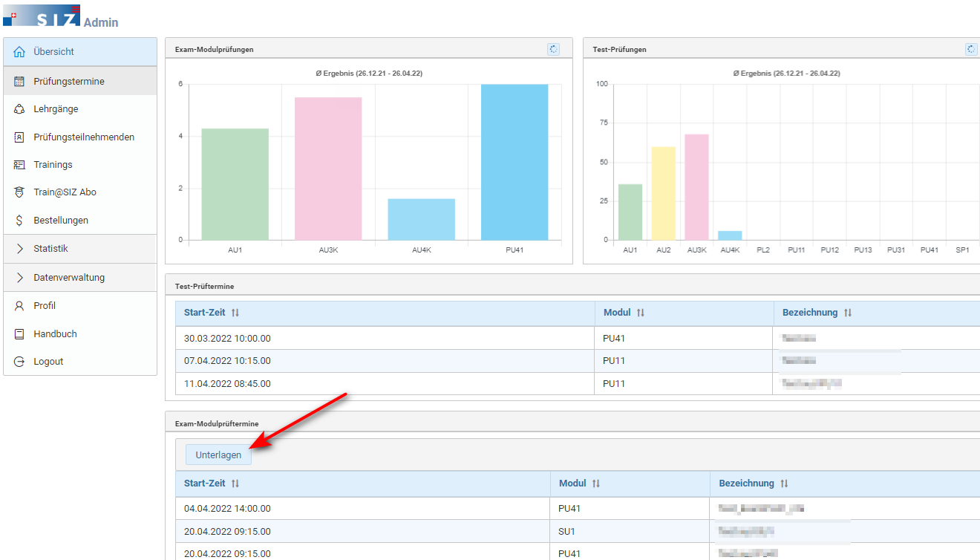
Task: Sort Exam-Modulprüftermine by Modul arrows
Action: tap(595, 484)
